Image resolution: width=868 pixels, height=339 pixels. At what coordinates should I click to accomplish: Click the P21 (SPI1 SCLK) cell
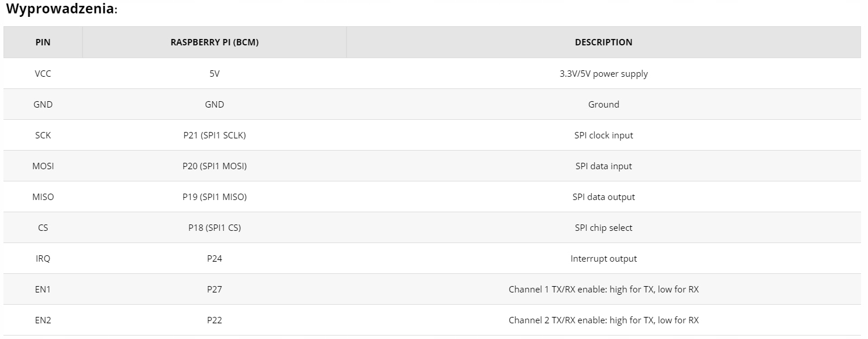(215, 135)
